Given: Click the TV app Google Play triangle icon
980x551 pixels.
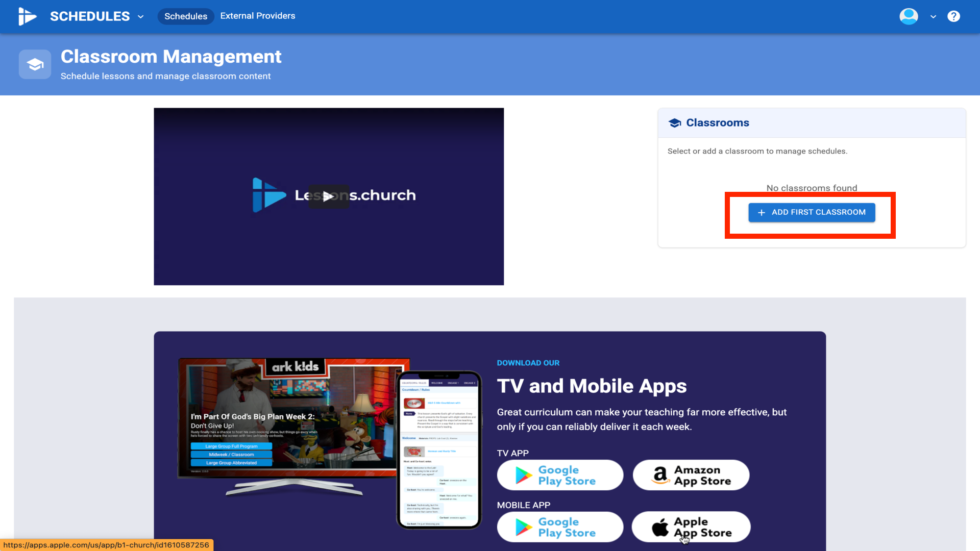Looking at the screenshot, I should [x=523, y=475].
